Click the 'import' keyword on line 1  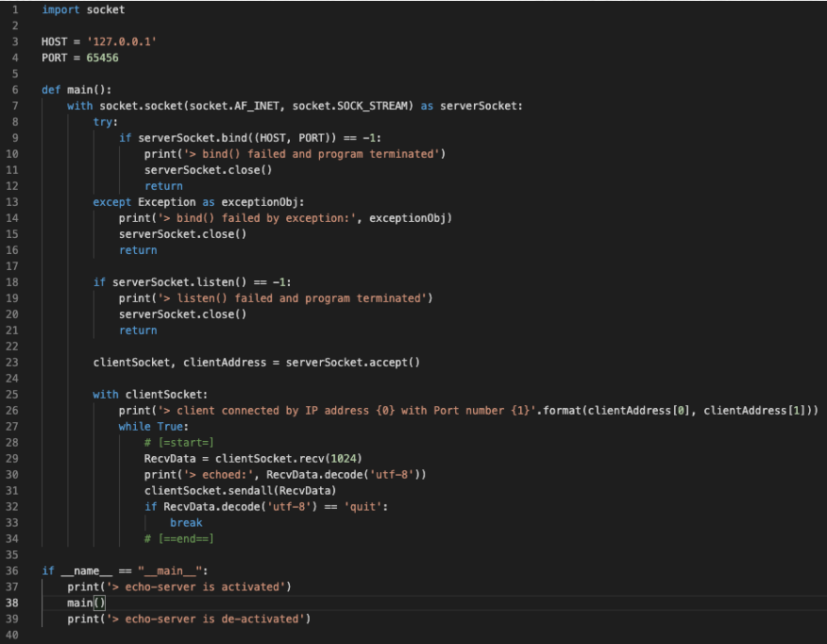pyautogui.click(x=60, y=9)
